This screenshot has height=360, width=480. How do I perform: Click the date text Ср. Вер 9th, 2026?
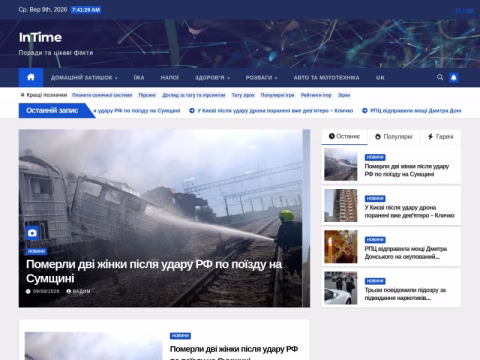click(43, 10)
